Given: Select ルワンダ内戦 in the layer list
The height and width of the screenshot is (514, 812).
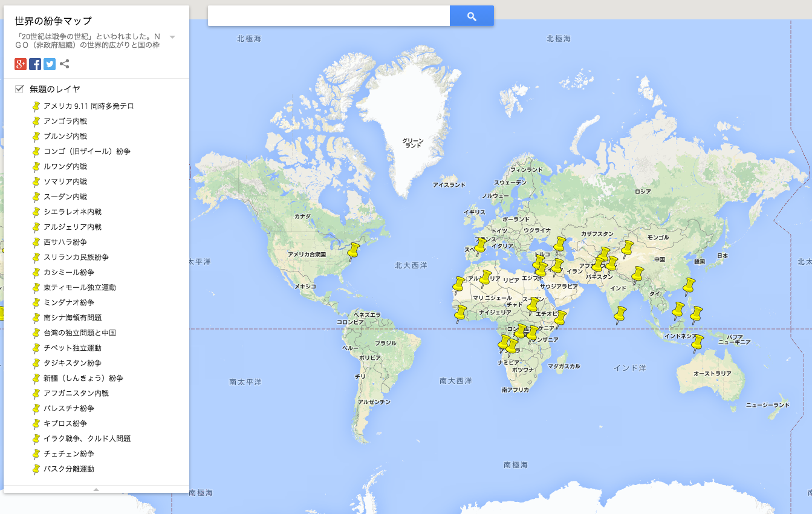Looking at the screenshot, I should (x=65, y=166).
